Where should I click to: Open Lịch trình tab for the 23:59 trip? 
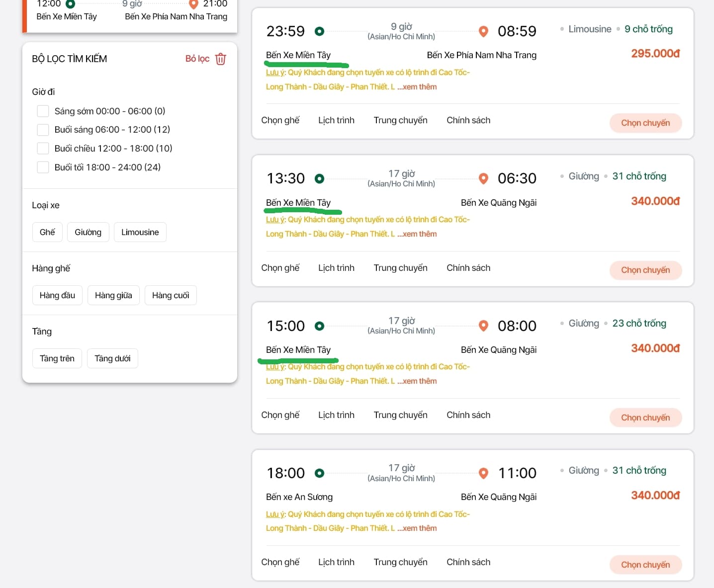click(336, 120)
